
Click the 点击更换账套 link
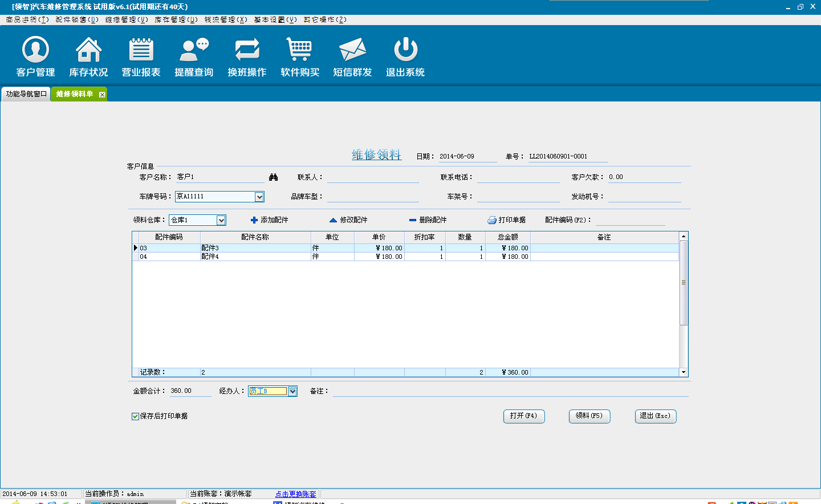tap(295, 494)
